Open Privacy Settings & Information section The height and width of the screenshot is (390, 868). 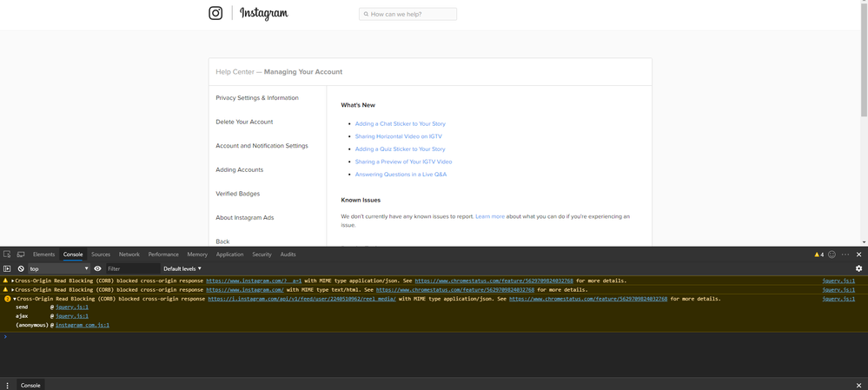coord(257,98)
